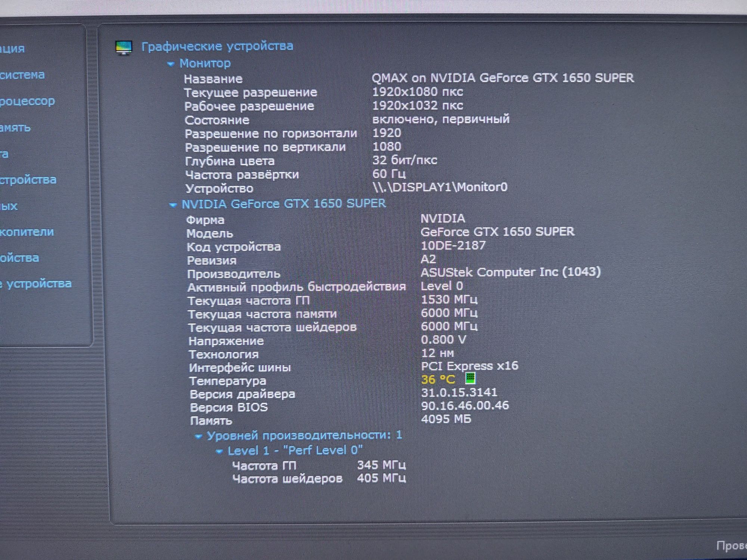Click the NVIDIA GeForce GTX 1650 SUPER section title
This screenshot has width=747, height=560.
283,204
